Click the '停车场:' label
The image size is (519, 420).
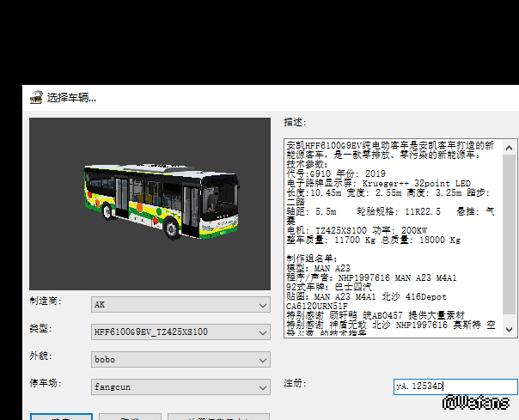click(46, 383)
